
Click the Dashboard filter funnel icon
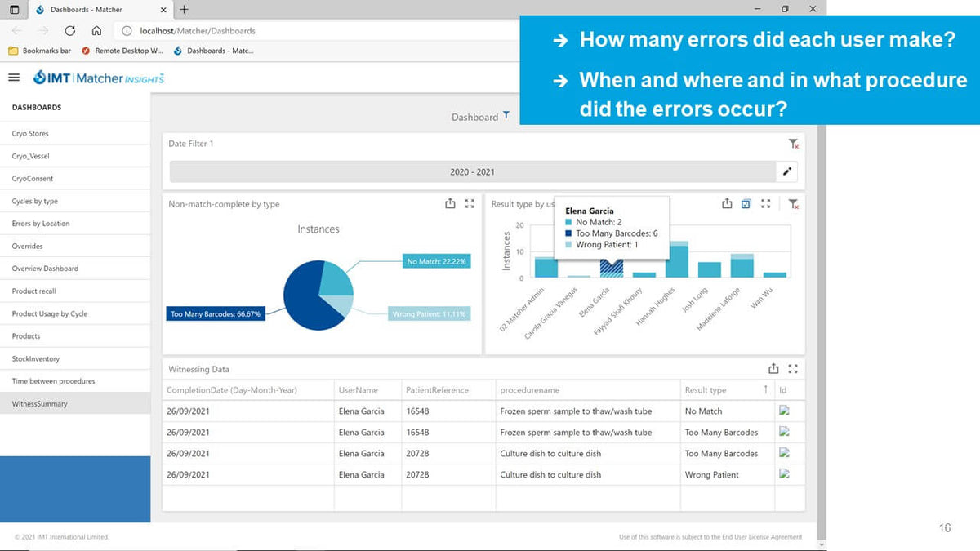coord(506,115)
